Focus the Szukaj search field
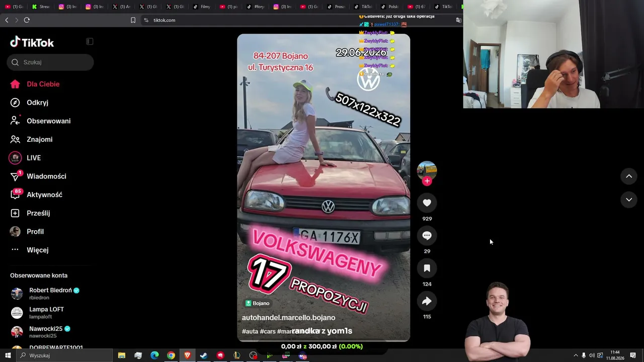This screenshot has height=362, width=644. click(50, 62)
